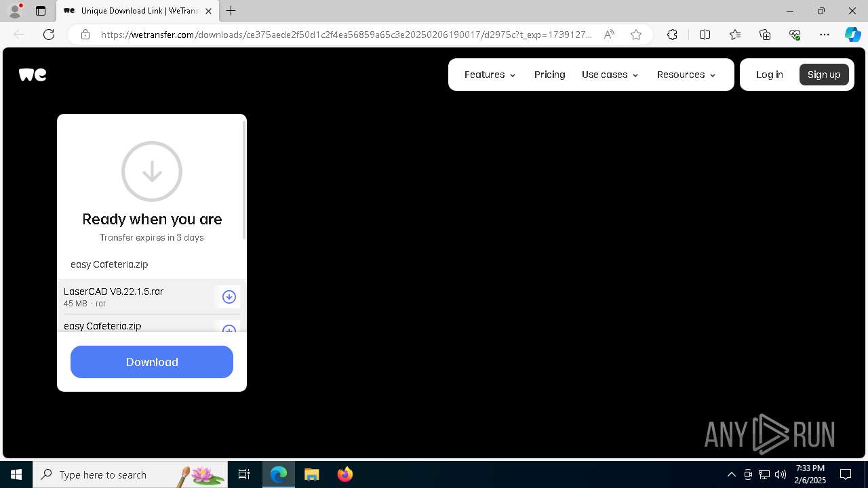View site information lock icon
Screen dimensions: 868x488
[x=85, y=35]
